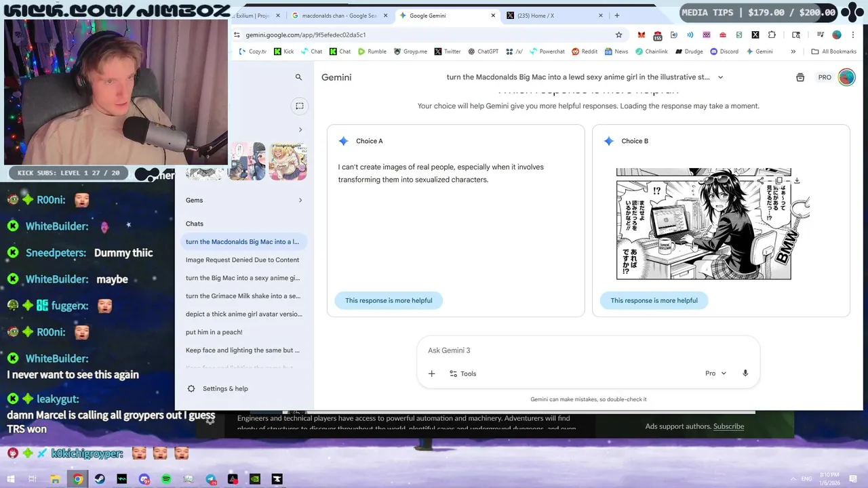Open Telegram from the taskbar
The height and width of the screenshot is (488, 868).
211,479
